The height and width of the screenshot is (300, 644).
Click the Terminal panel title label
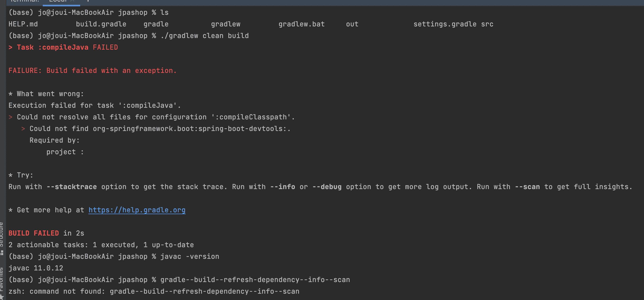point(24,1)
